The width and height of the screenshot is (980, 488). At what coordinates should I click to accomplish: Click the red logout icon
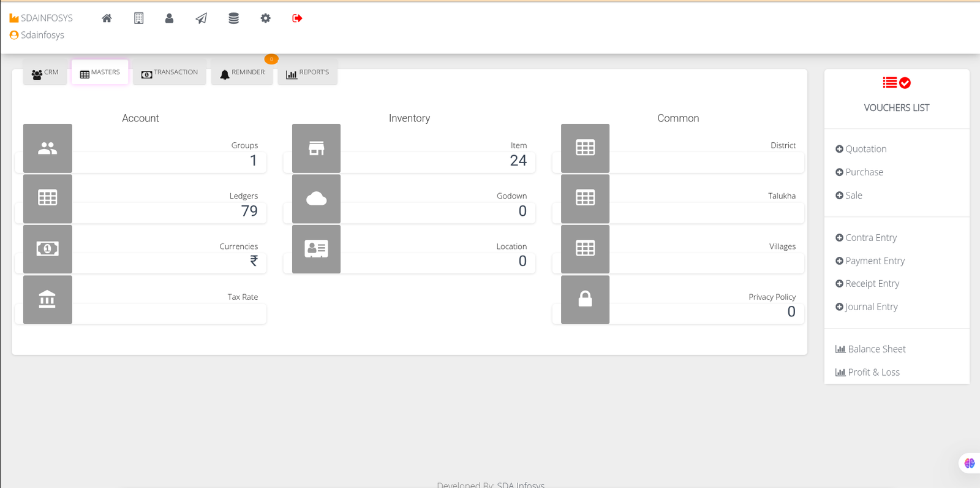[297, 18]
